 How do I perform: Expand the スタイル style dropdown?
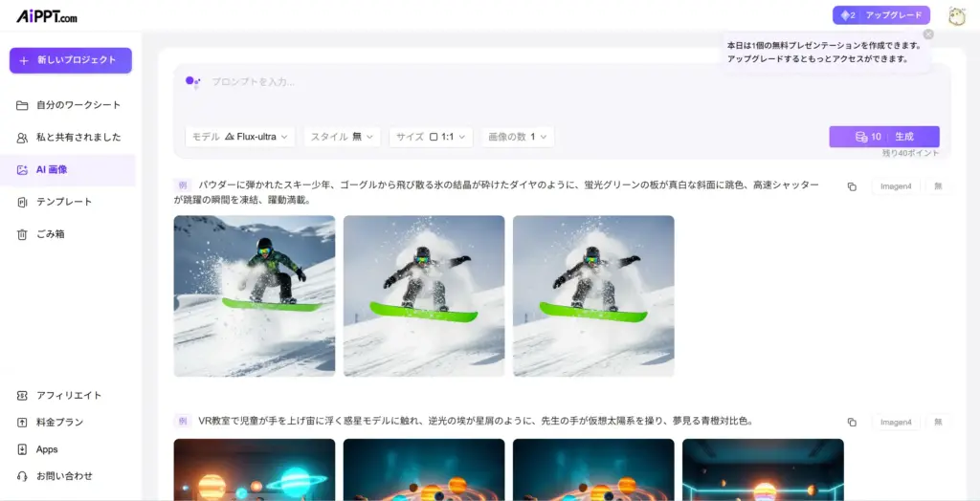tap(342, 137)
